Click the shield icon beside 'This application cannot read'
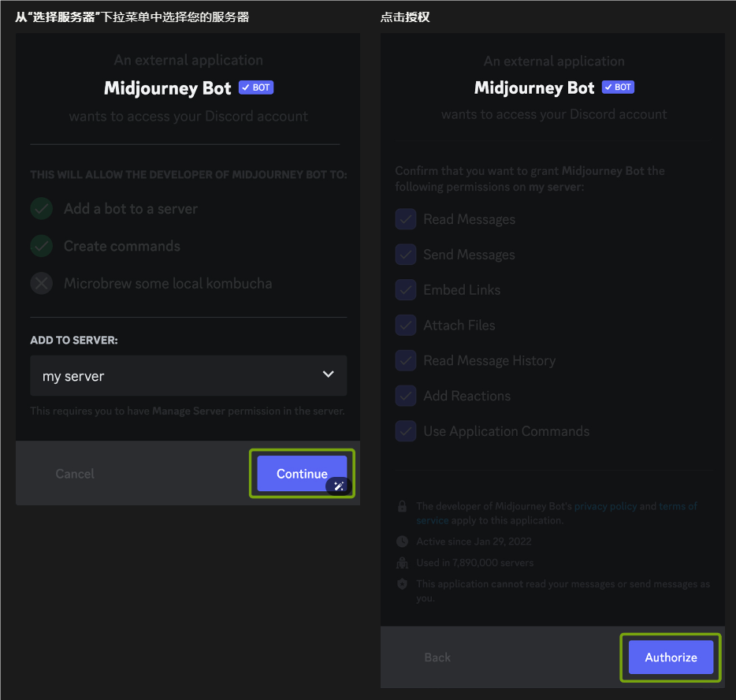Screen dimensions: 736x700 click(402, 583)
